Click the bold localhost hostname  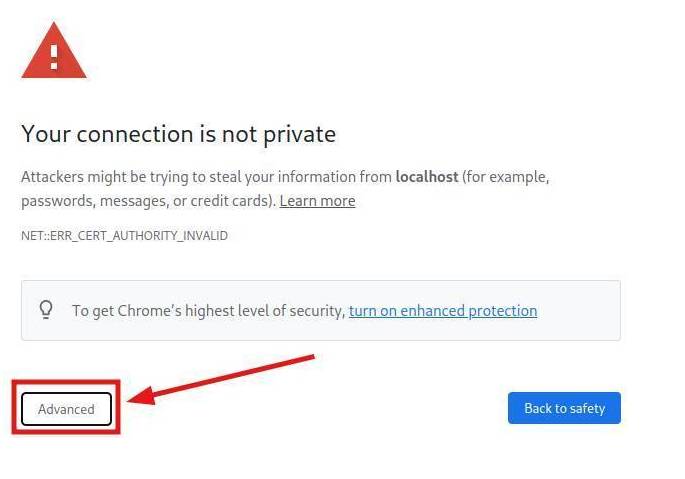427,177
